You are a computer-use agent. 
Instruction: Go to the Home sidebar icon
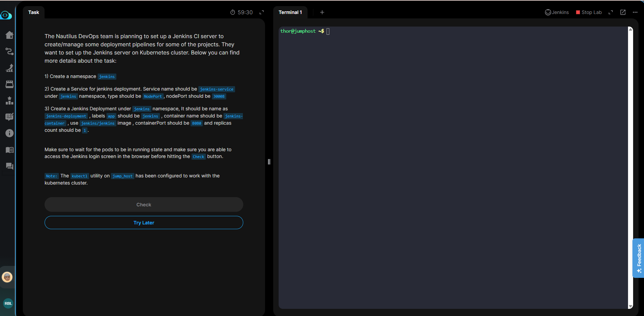pos(10,35)
